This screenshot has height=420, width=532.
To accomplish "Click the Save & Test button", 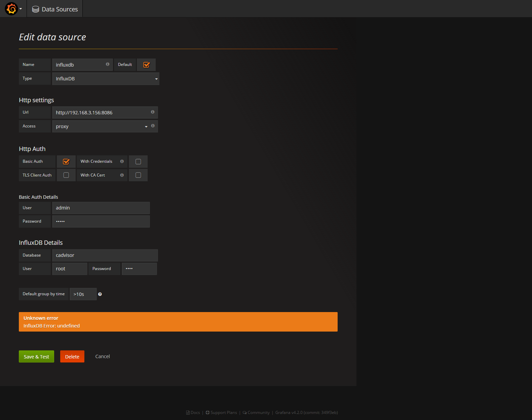I will [x=36, y=356].
